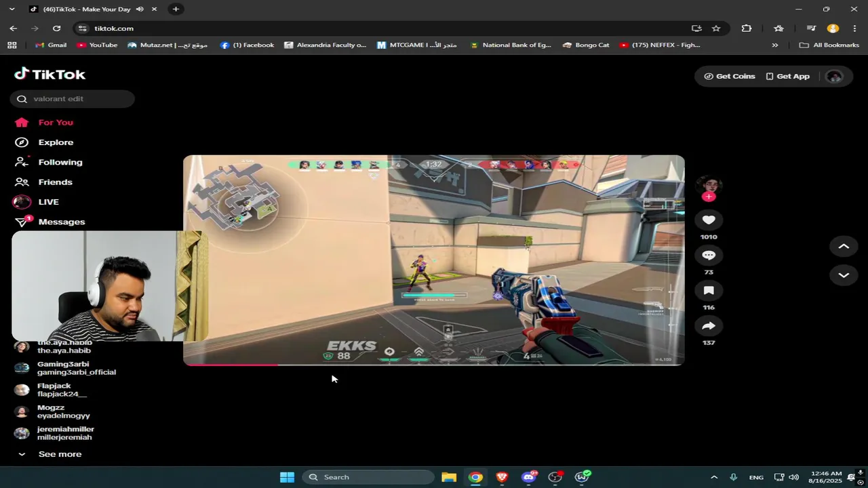Open the apps grid in the bookmarks bar

pos(12,45)
